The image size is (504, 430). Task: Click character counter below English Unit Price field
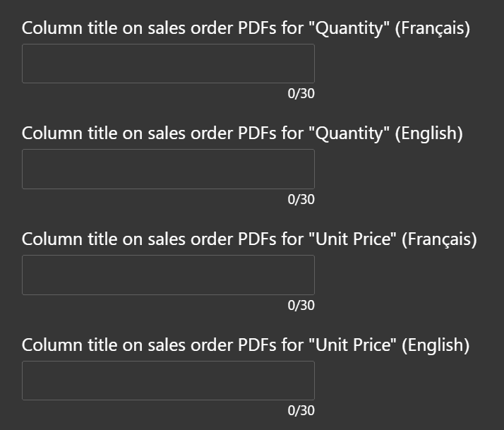coord(301,411)
